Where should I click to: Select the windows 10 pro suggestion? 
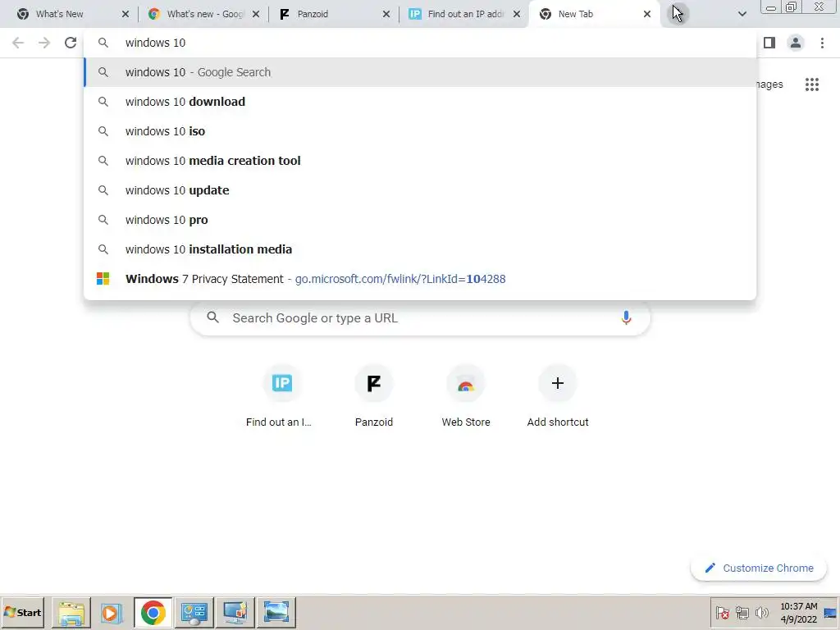click(x=420, y=220)
